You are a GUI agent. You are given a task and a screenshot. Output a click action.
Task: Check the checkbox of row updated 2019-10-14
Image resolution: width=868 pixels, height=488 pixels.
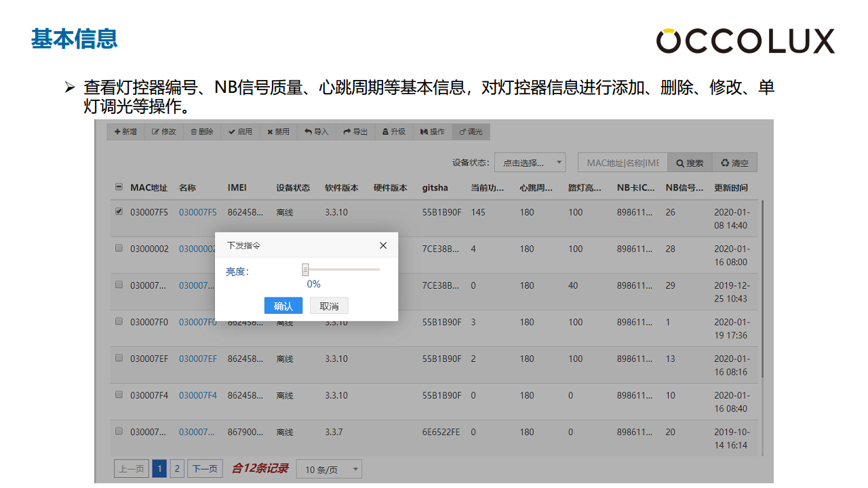[x=119, y=431]
